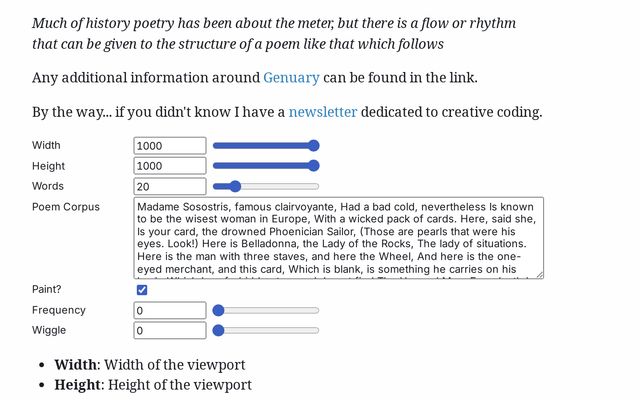The height and width of the screenshot is (400, 640).
Task: Click the Wiggle label
Action: [x=50, y=331]
